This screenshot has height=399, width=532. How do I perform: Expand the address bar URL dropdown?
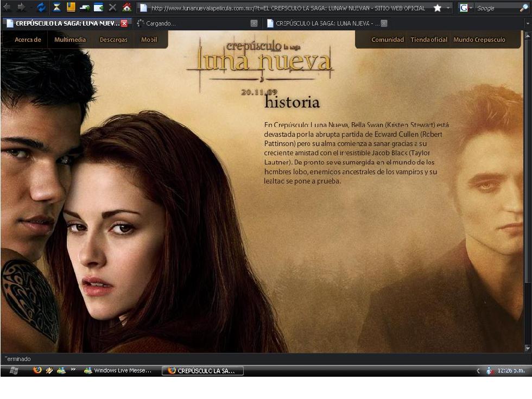pyautogui.click(x=448, y=8)
